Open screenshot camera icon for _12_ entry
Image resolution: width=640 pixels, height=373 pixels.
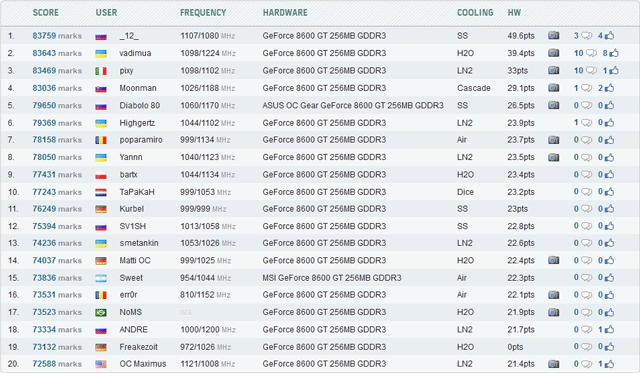coord(553,36)
